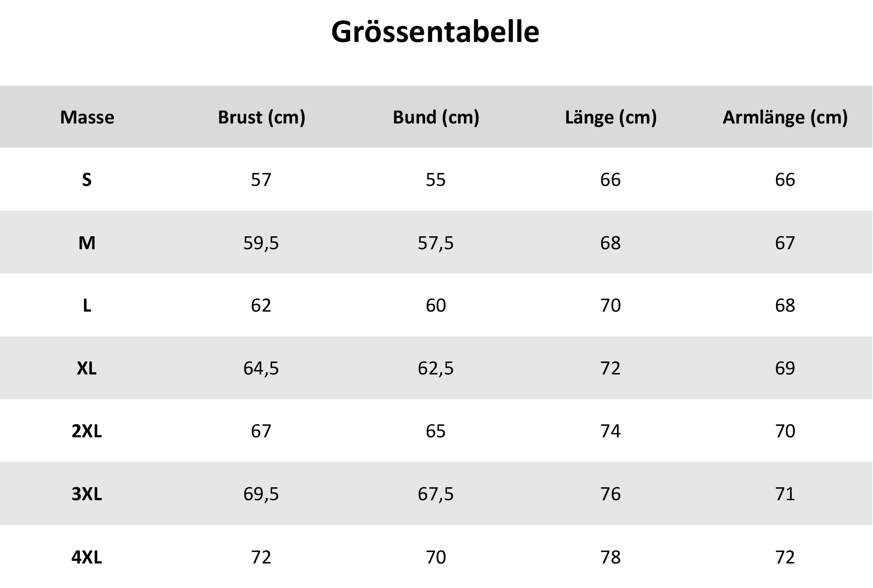Screen dimensions: 873x588
Task: Click the 3XL size row label
Action: [x=87, y=494]
